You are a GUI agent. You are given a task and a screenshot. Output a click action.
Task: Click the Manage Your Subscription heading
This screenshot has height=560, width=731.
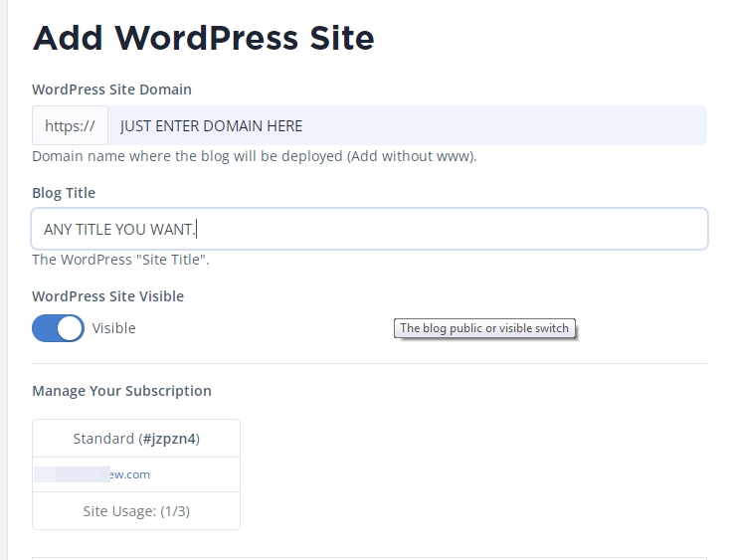121,391
